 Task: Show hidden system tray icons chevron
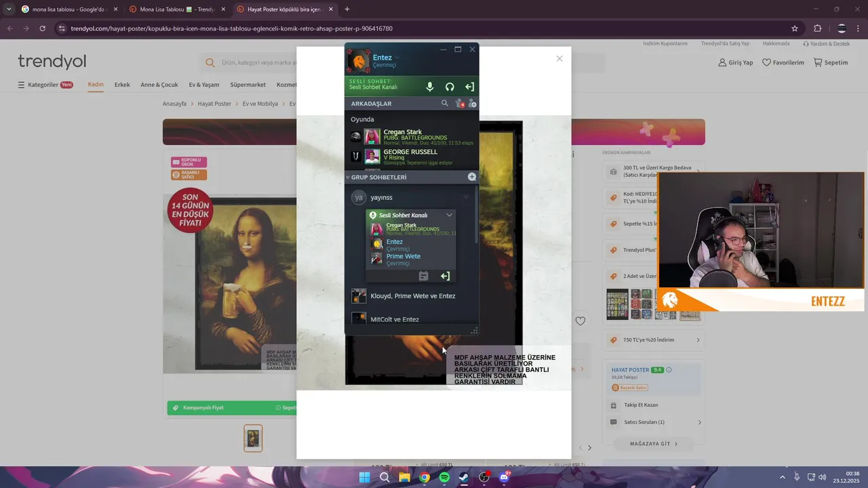(x=782, y=477)
